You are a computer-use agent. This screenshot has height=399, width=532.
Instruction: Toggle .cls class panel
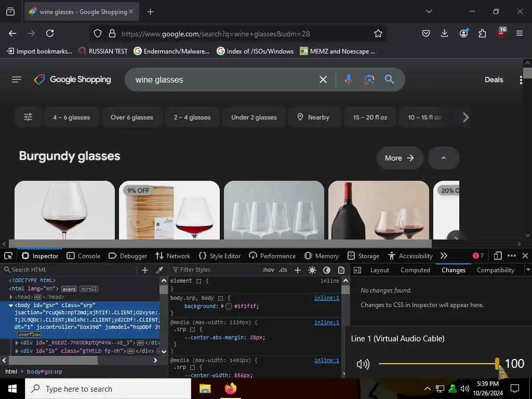click(283, 270)
